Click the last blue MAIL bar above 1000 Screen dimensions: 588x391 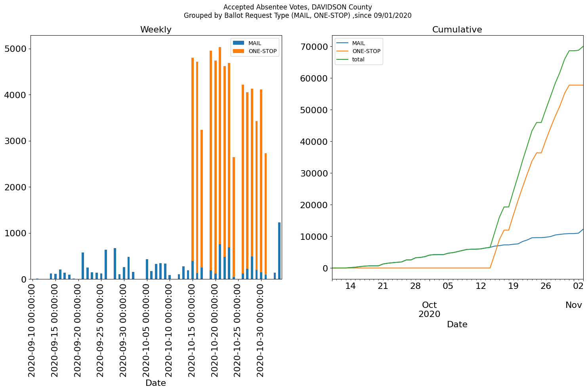(x=279, y=251)
